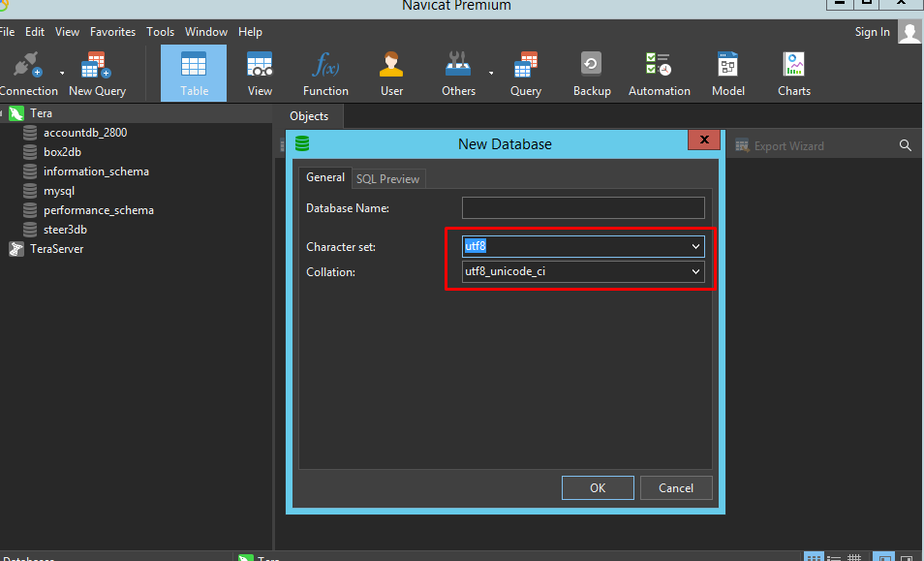Click the steer3db database icon

(30, 230)
